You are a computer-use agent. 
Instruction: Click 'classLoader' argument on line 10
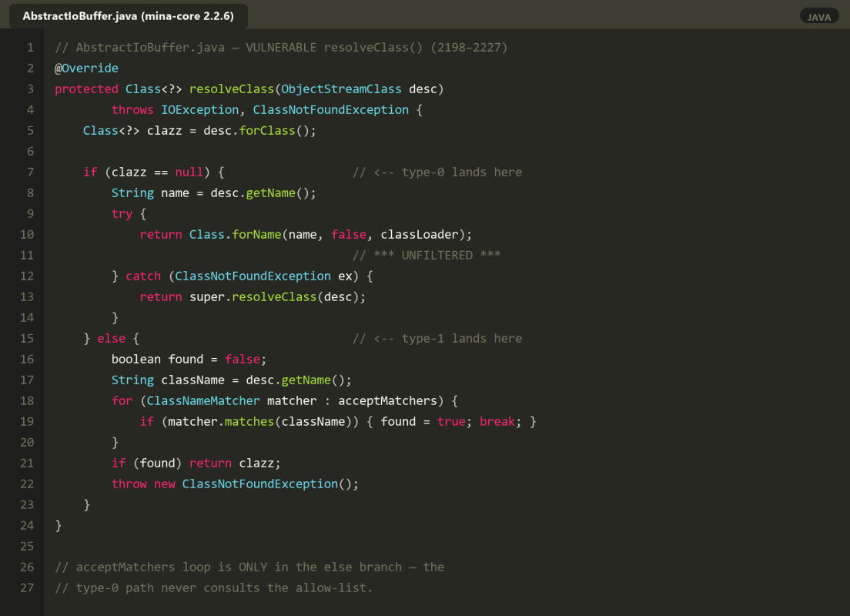point(419,235)
